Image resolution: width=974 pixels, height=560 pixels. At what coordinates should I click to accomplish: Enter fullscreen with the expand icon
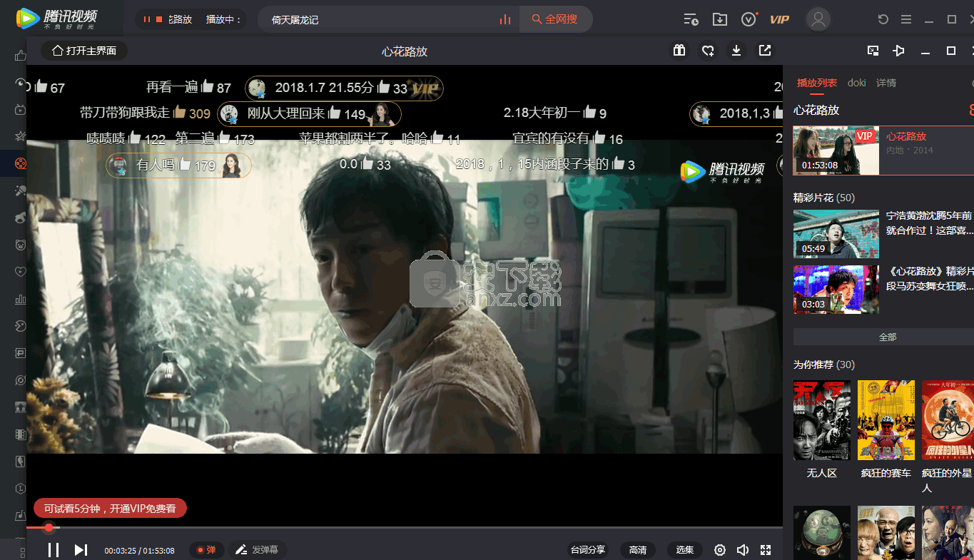click(x=766, y=550)
